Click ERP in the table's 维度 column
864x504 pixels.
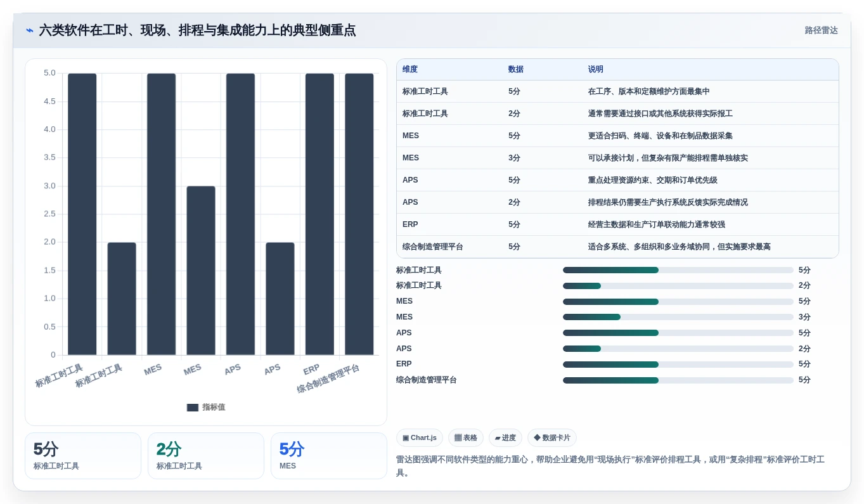tap(410, 224)
